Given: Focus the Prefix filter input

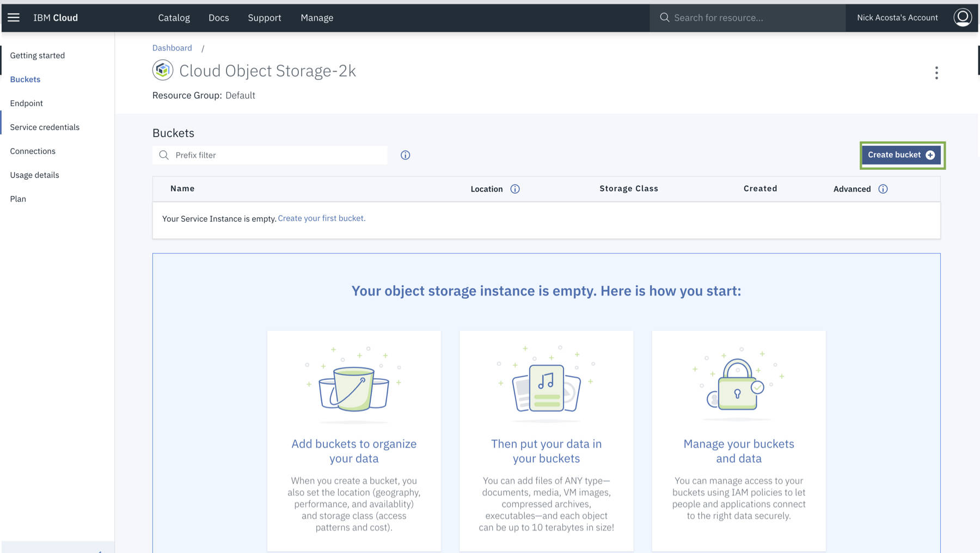Looking at the screenshot, I should 270,155.
